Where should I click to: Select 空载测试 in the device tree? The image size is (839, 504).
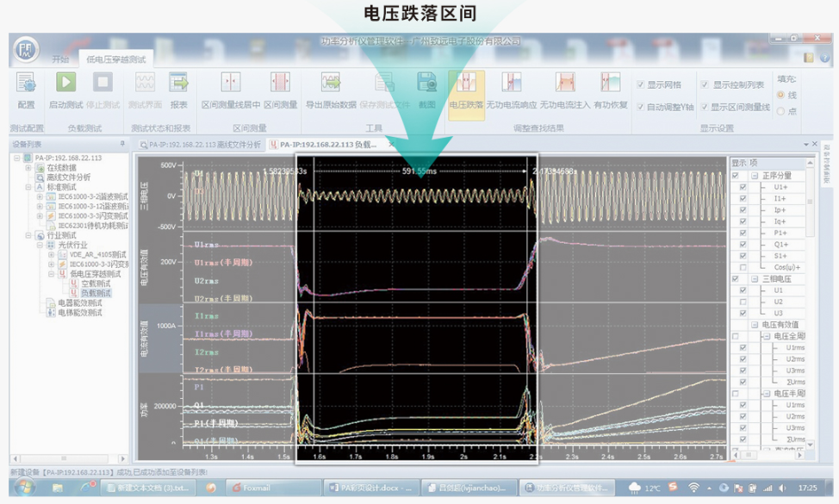tap(96, 283)
